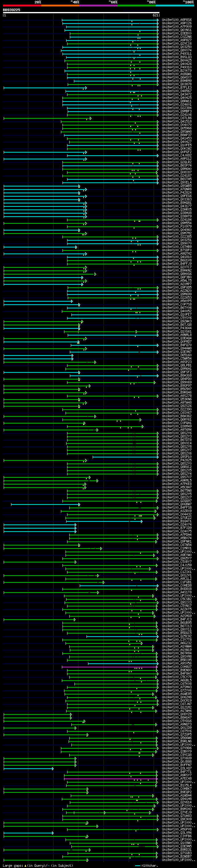The height and width of the screenshot is (868, 197).
Task: Open hit UniRef100_Q6YNS1
Action: pos(177,30)
